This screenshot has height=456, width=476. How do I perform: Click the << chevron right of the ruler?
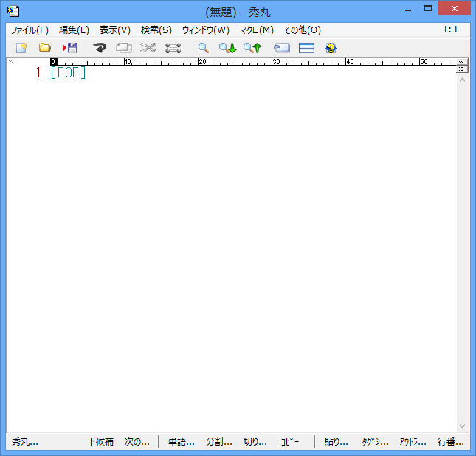click(462, 62)
